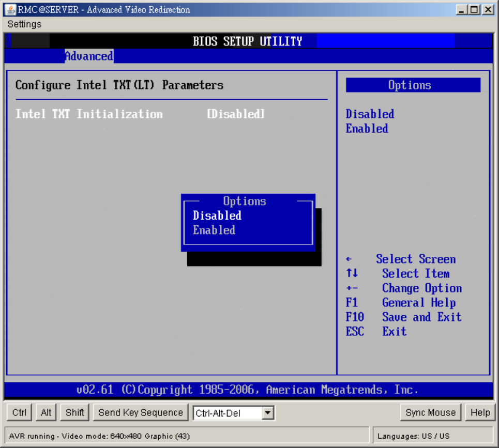The height and width of the screenshot is (448, 499).
Task: Toggle the Shift modifier button
Action: point(75,412)
